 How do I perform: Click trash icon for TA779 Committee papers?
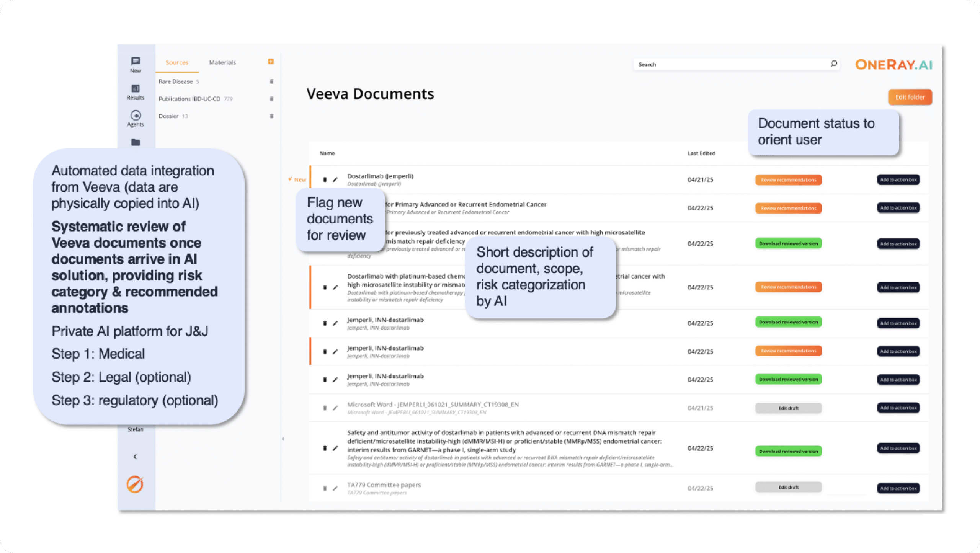(325, 488)
